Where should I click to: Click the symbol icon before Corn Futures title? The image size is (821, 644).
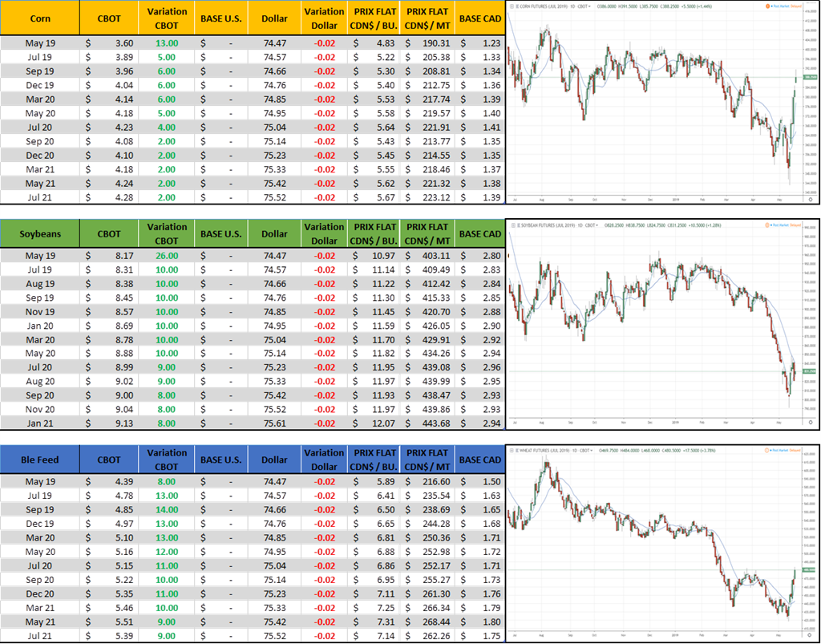point(512,5)
